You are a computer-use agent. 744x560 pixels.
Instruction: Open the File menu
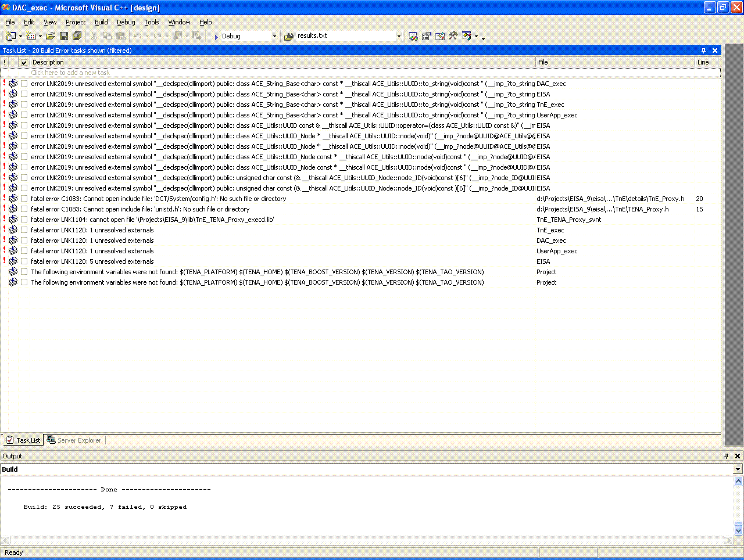pos(10,22)
